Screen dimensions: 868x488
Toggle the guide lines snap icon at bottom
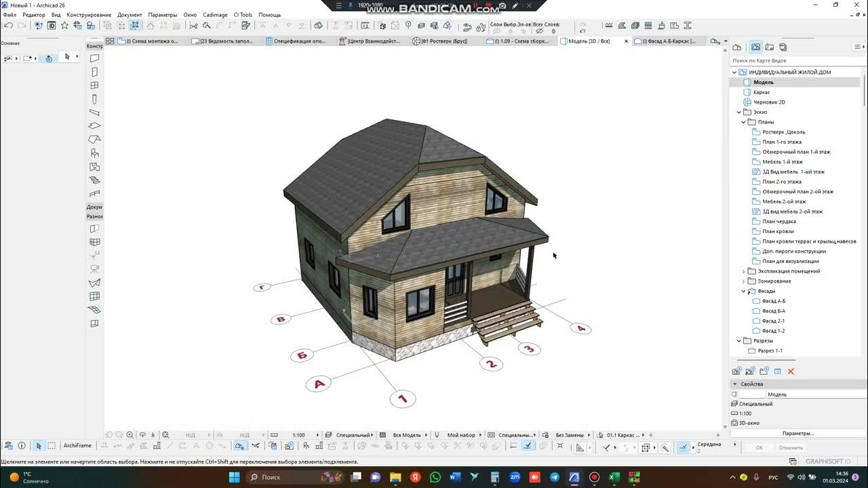coord(528,445)
